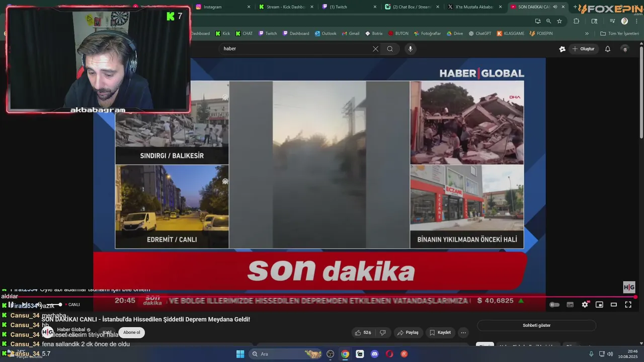Share the video via Paylaş
Screen dimensions: 644x362
pyautogui.click(x=408, y=332)
